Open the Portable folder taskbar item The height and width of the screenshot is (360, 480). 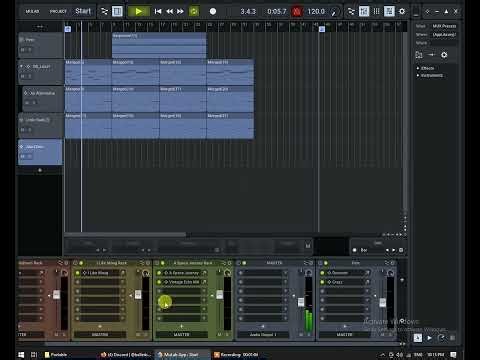coord(57,355)
